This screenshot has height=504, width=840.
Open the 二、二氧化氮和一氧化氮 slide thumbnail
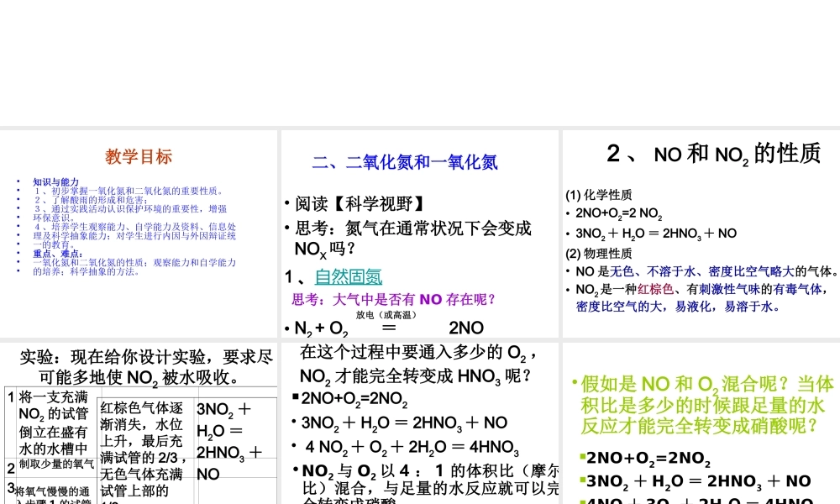419,234
